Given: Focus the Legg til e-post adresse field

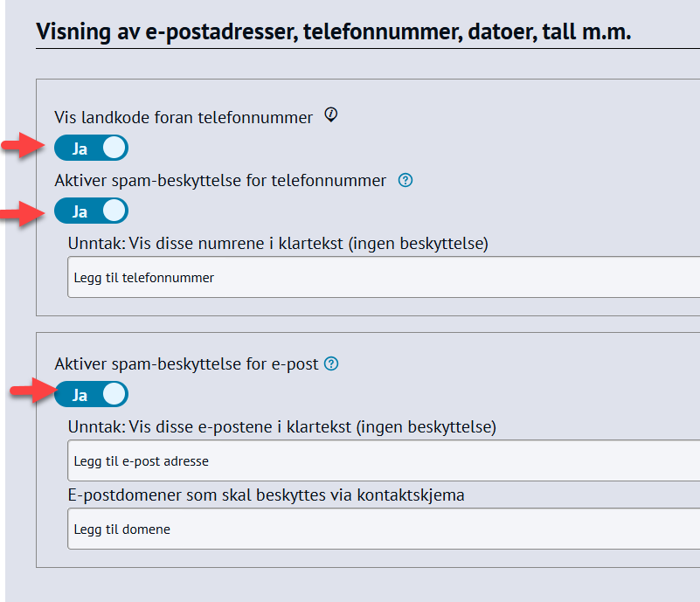Looking at the screenshot, I should point(383,460).
